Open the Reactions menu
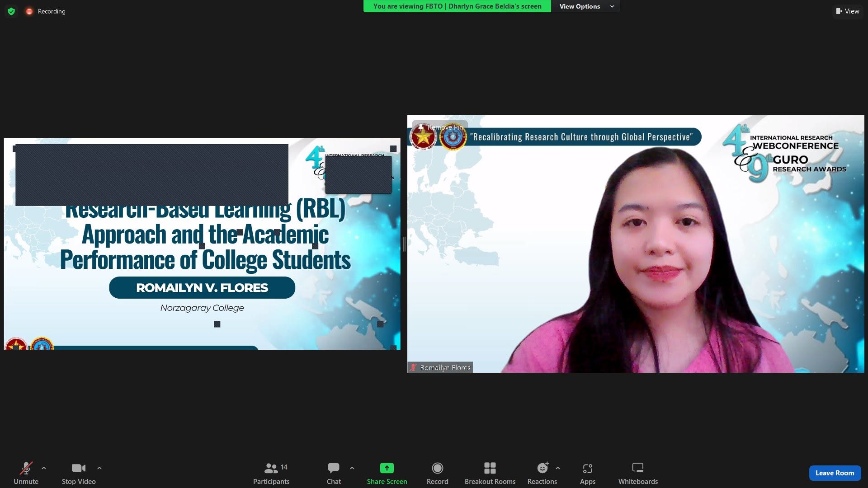The width and height of the screenshot is (868, 488). [542, 473]
